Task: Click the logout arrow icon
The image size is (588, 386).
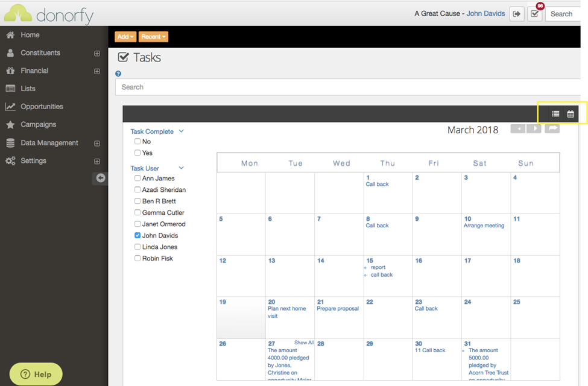Action: 517,14
